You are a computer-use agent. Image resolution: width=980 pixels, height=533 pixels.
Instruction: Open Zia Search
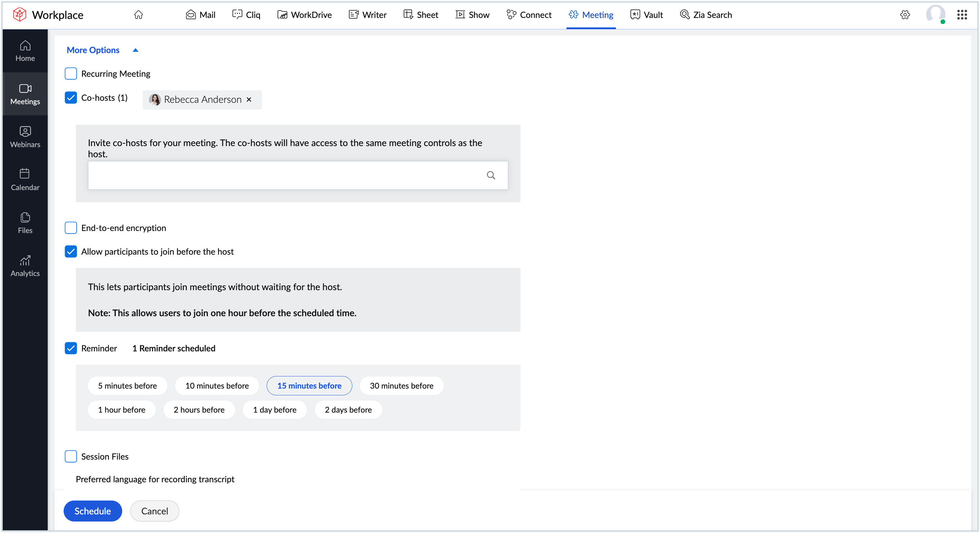[706, 15]
